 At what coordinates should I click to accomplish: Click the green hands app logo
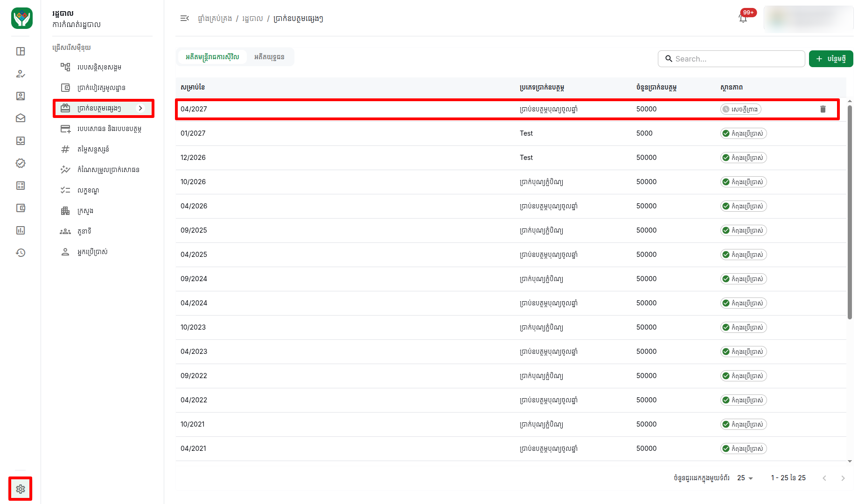point(21,18)
